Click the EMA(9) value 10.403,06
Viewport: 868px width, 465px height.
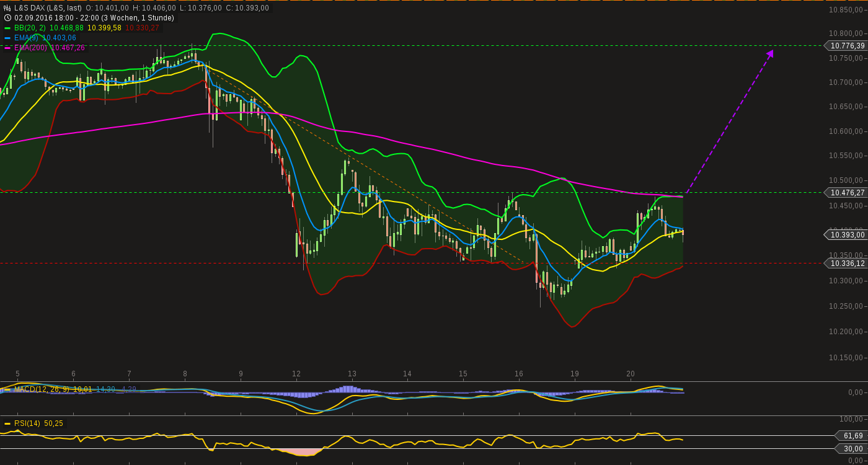(60, 38)
